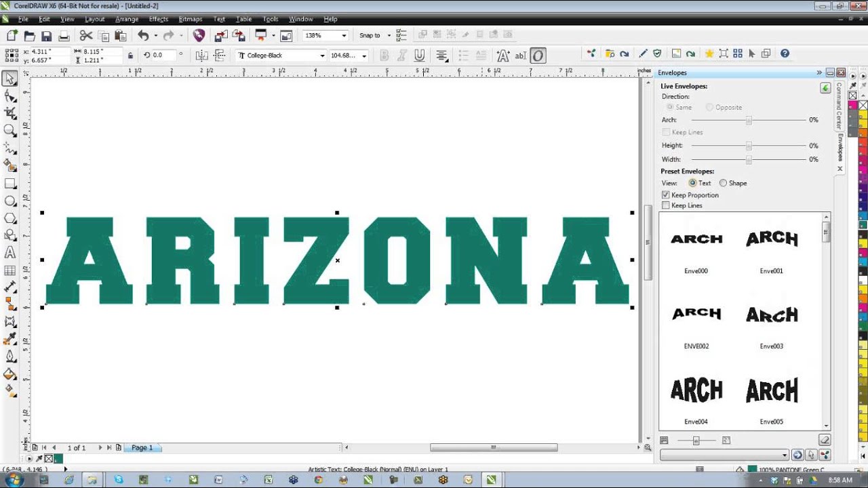This screenshot has height=488, width=868.
Task: Select the Zoom tool in the toolbox
Action: (10, 130)
